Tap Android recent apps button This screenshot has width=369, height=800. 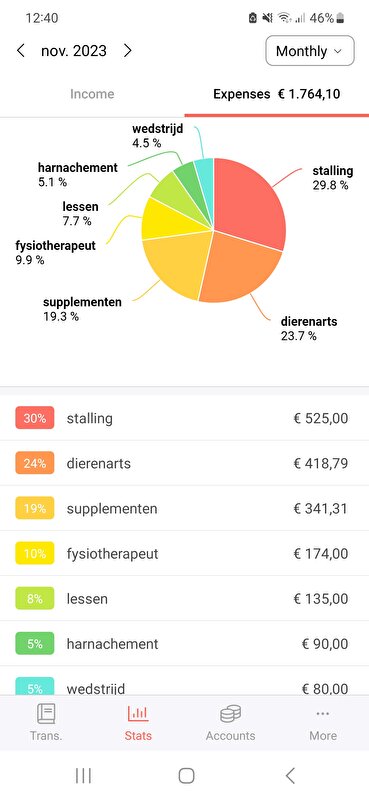click(83, 776)
